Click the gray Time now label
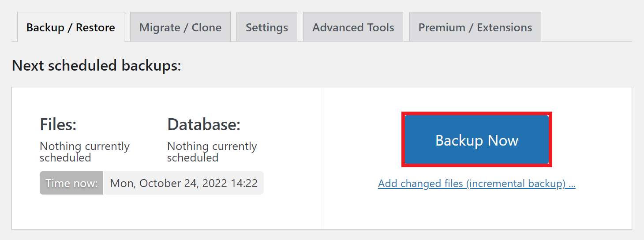The height and width of the screenshot is (240, 644). [71, 183]
